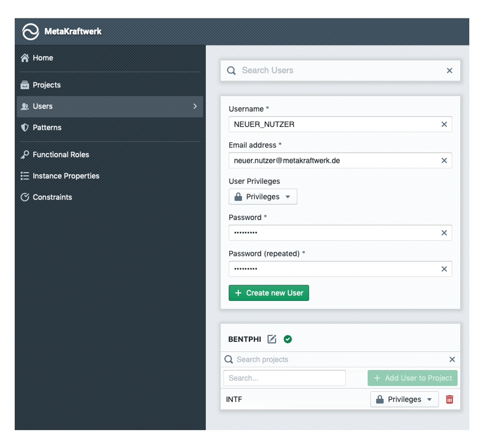The width and height of the screenshot is (484, 448).
Task: Click Add User to Project button
Action: point(412,378)
